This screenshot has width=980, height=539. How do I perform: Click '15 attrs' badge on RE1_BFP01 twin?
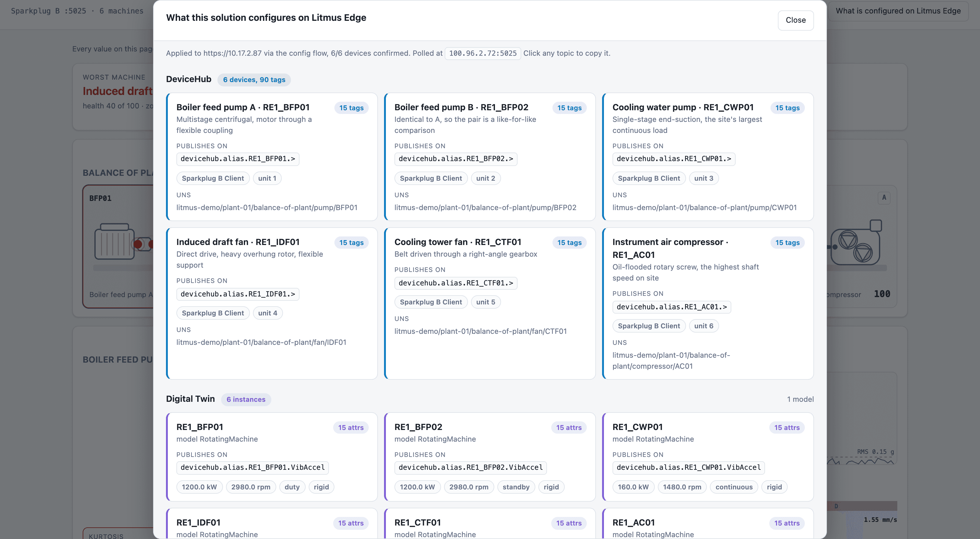[351, 428]
